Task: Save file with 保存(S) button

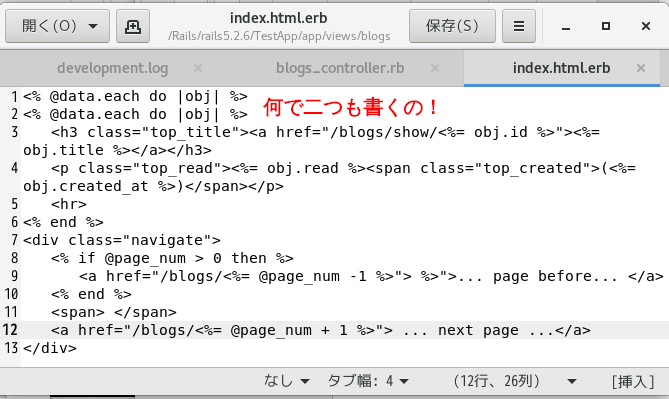Action: pos(452,26)
